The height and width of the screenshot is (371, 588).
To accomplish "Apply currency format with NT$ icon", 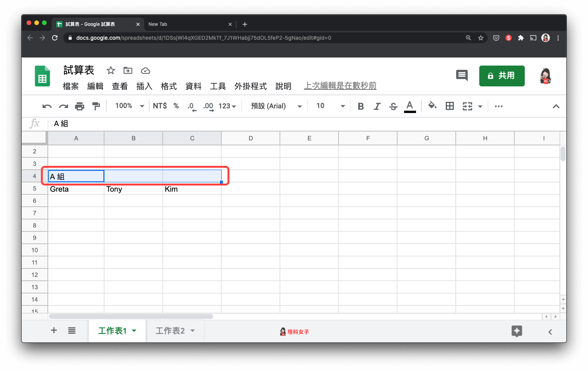I will 160,106.
